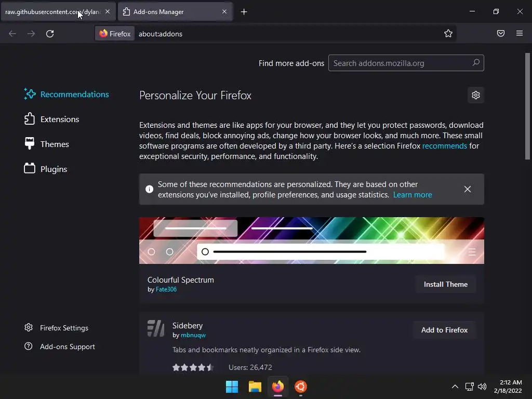Click the Sidebery star rating

click(192, 367)
